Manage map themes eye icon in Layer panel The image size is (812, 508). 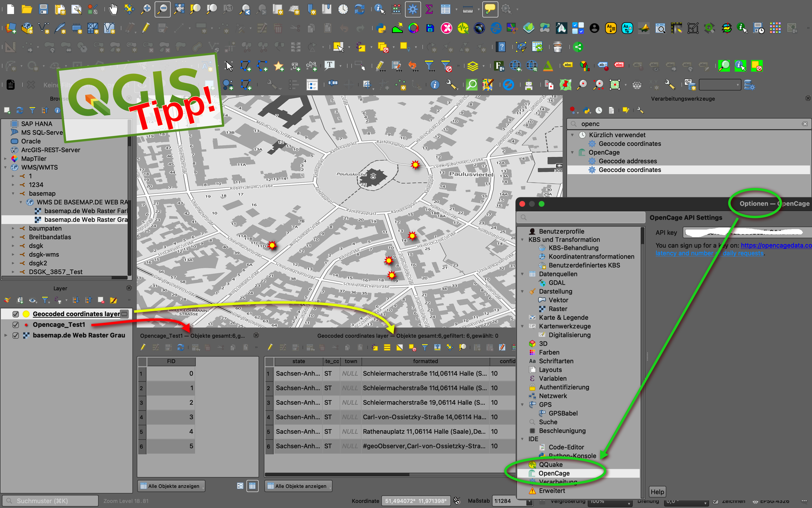point(33,300)
